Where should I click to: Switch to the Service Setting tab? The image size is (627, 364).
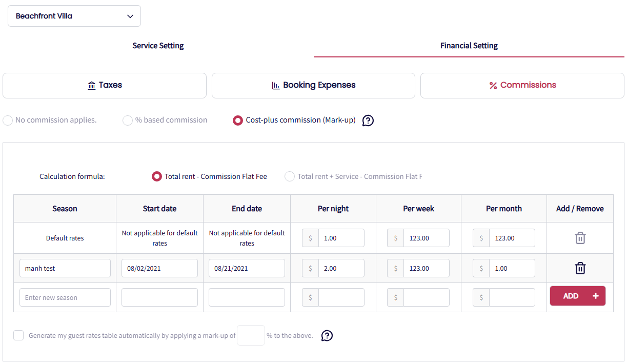point(158,46)
